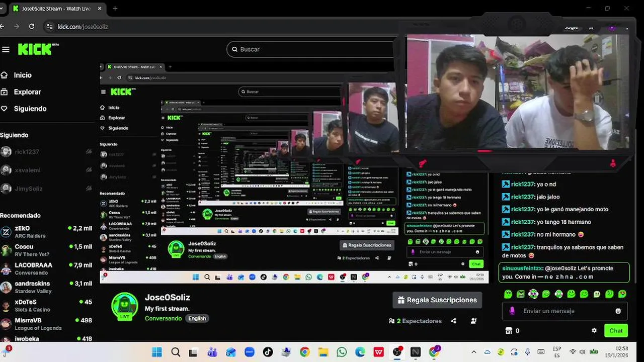Open the Kick hamburger sidebar menu
The height and width of the screenshot is (362, 644).
click(6, 49)
